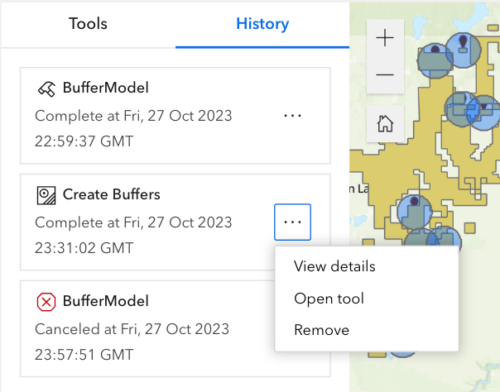This screenshot has width=500, height=392.
Task: Click the zoom in plus button
Action: tap(385, 37)
